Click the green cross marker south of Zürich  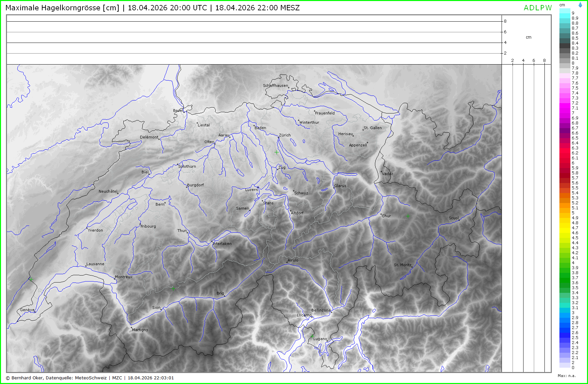(277, 152)
